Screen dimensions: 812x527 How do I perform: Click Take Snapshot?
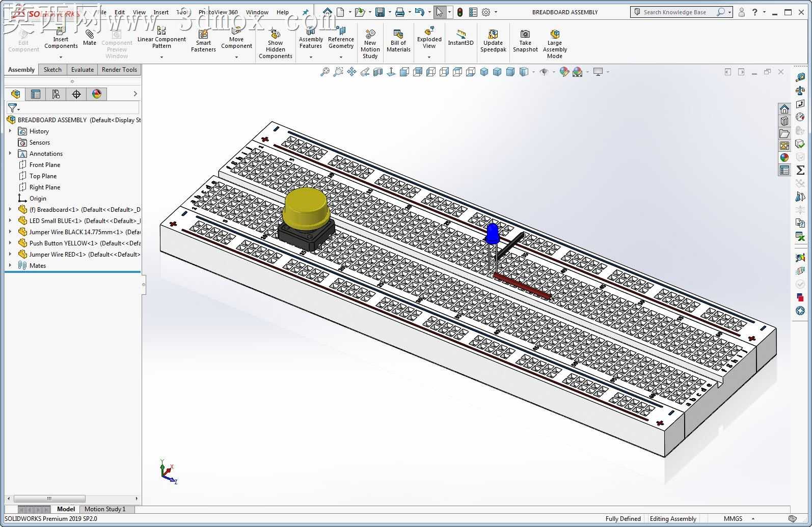(x=525, y=40)
